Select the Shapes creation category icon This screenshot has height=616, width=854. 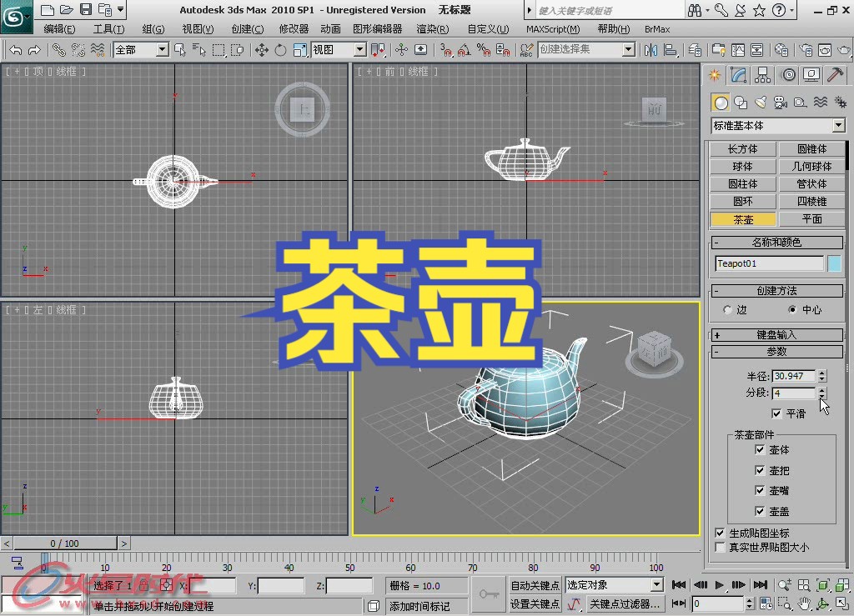(x=740, y=102)
